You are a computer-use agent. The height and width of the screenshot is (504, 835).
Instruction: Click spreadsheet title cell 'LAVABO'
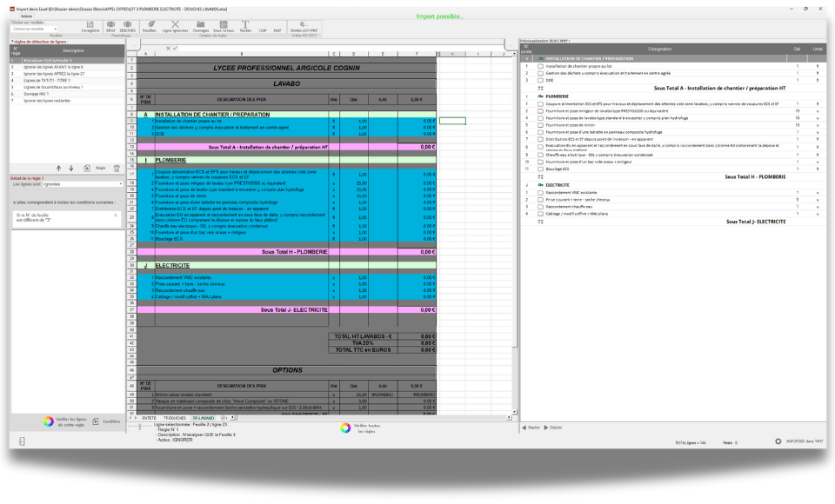tap(286, 83)
